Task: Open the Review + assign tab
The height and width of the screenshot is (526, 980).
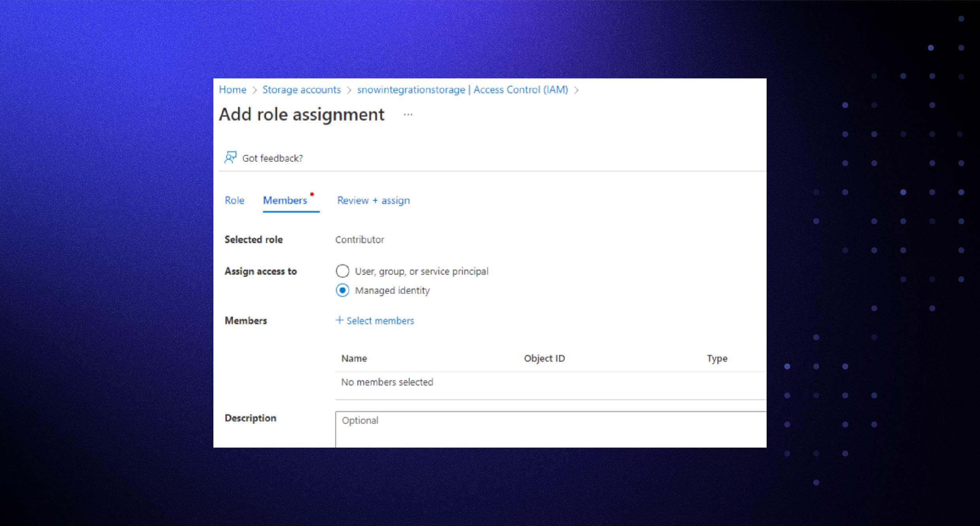Action: (x=373, y=201)
